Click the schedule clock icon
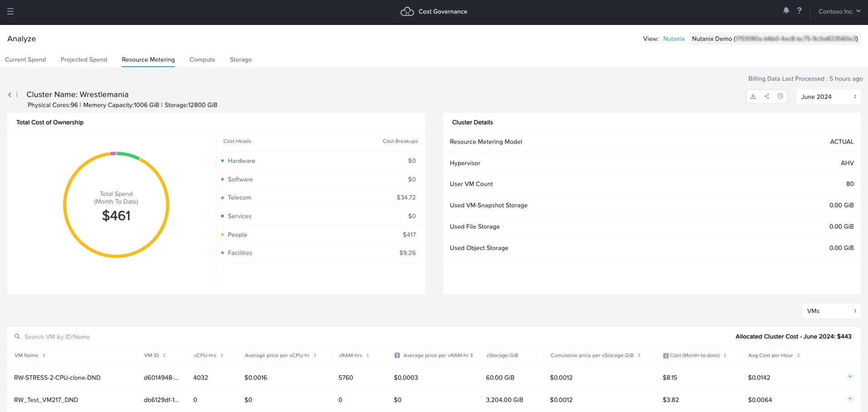 coord(780,96)
